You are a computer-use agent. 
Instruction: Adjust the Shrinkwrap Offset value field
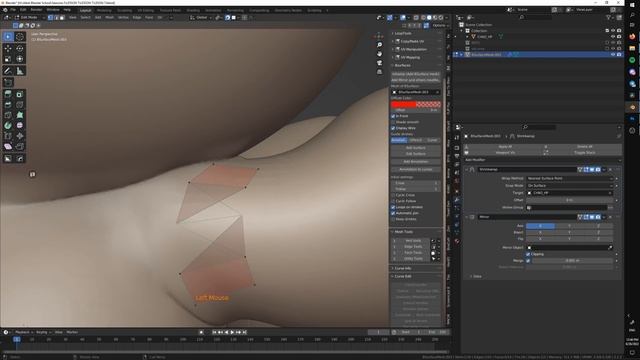point(569,200)
